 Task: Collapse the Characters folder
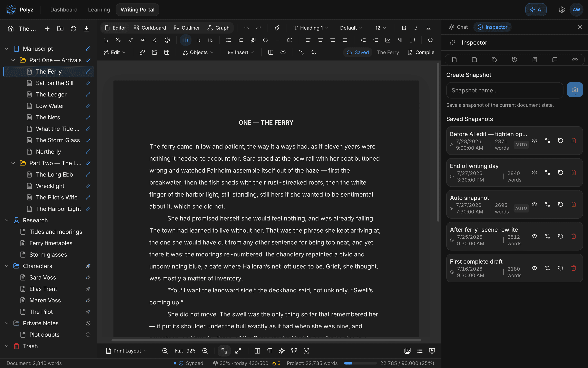tap(7, 266)
